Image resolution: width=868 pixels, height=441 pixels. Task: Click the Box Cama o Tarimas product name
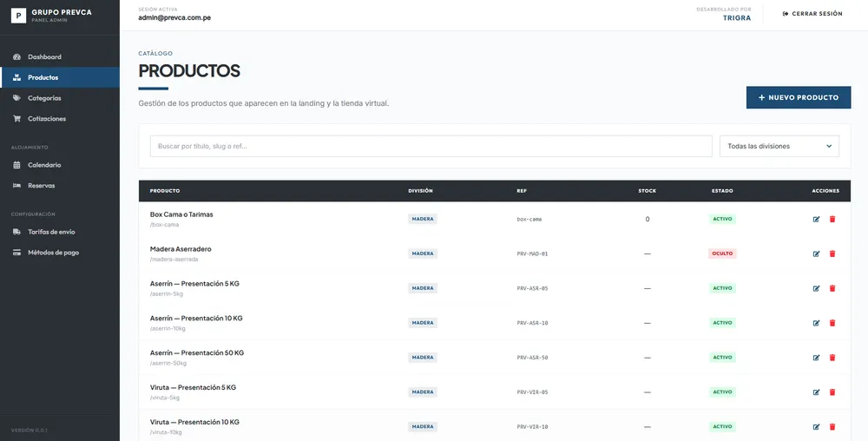pos(181,214)
